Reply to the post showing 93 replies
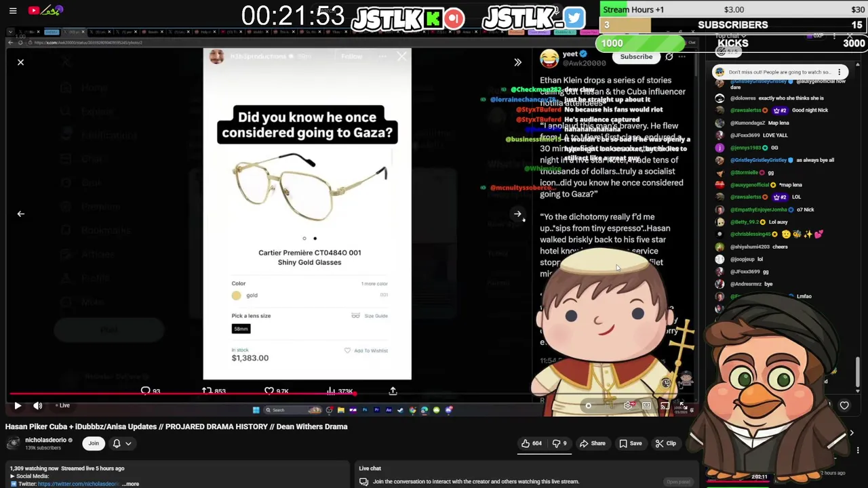This screenshot has height=488, width=868. pos(150,391)
